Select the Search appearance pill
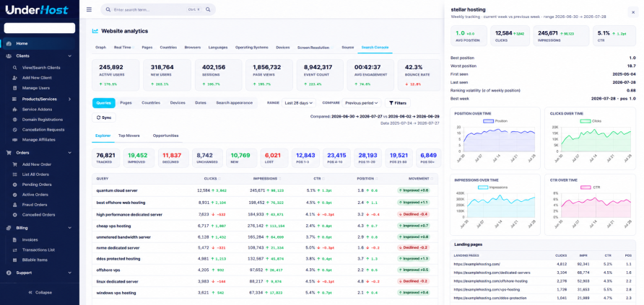Screen dimensions: 644x305 tap(235, 103)
